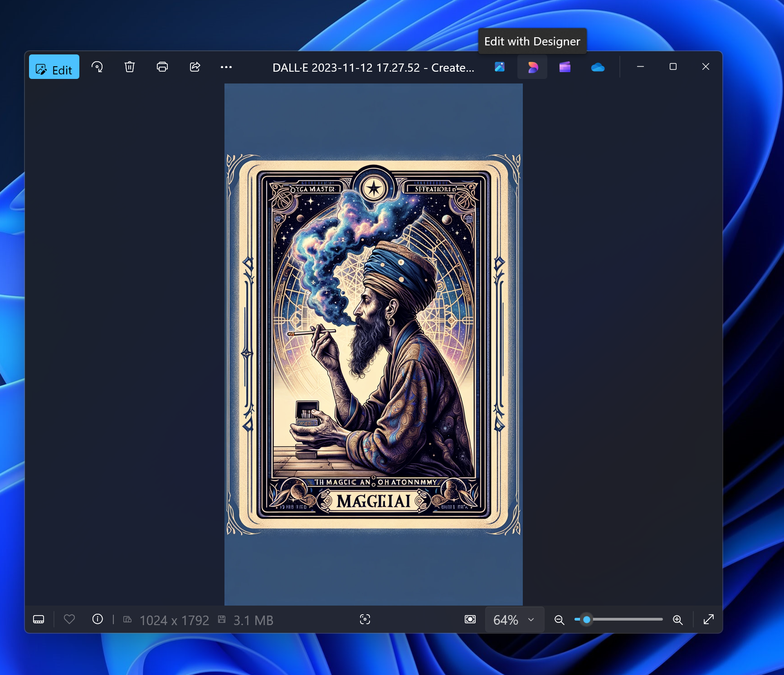Show the file info panel
The image size is (784, 675).
pos(97,619)
